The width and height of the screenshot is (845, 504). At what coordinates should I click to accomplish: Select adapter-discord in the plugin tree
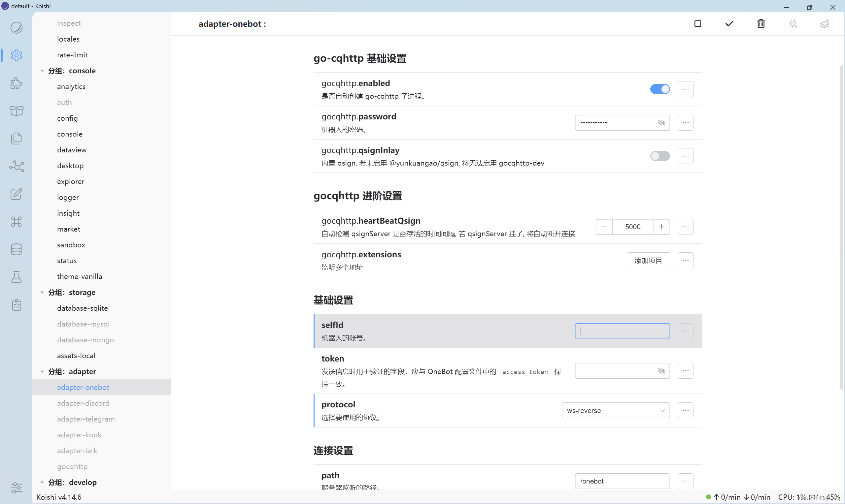tap(83, 403)
